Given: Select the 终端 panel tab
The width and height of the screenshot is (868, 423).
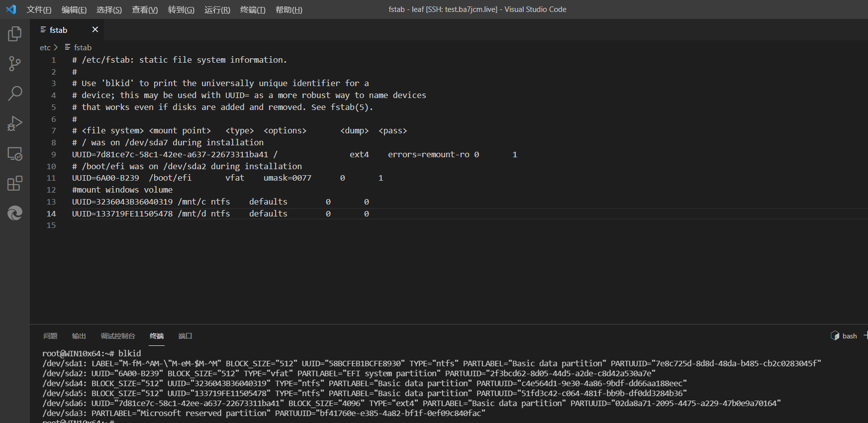Looking at the screenshot, I should coord(157,336).
